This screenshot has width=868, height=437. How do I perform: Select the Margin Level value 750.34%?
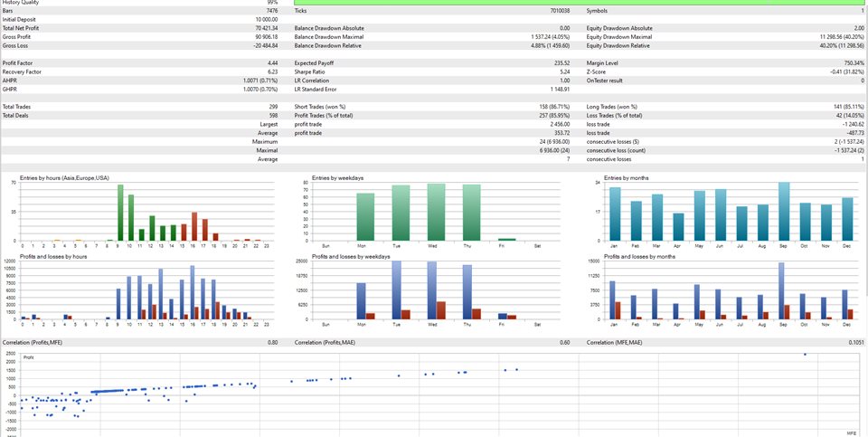854,63
